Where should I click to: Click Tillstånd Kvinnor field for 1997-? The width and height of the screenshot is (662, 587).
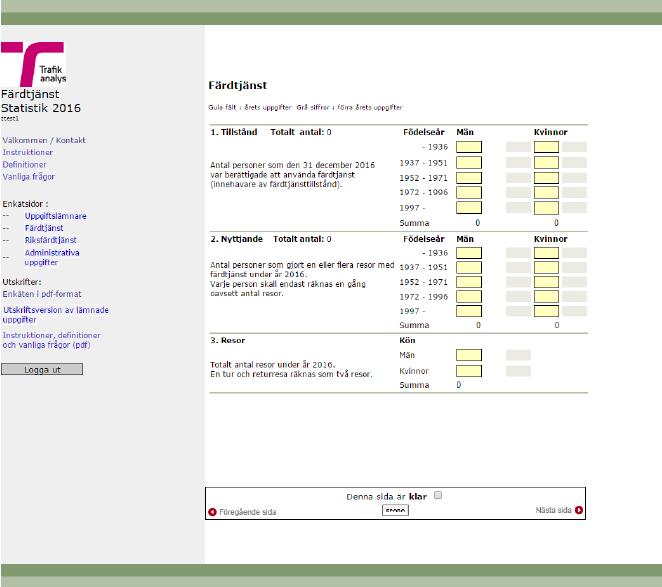pos(546,208)
